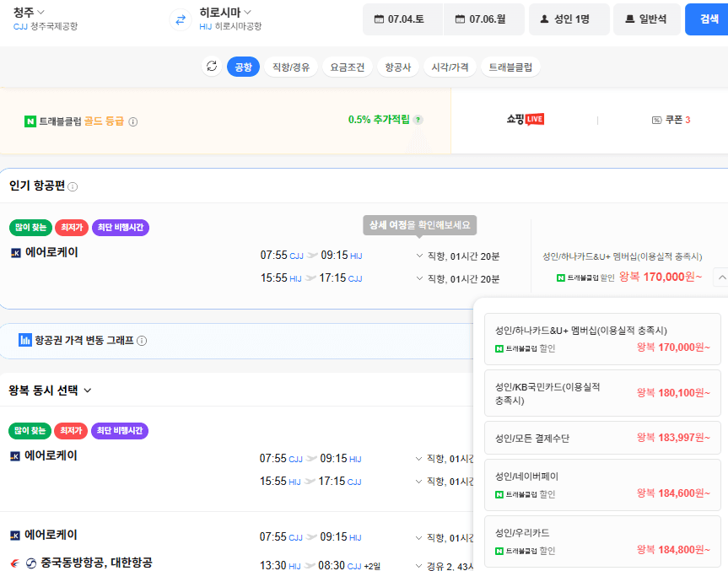
Task: Swap departure and arrival airports
Action: click(x=181, y=19)
